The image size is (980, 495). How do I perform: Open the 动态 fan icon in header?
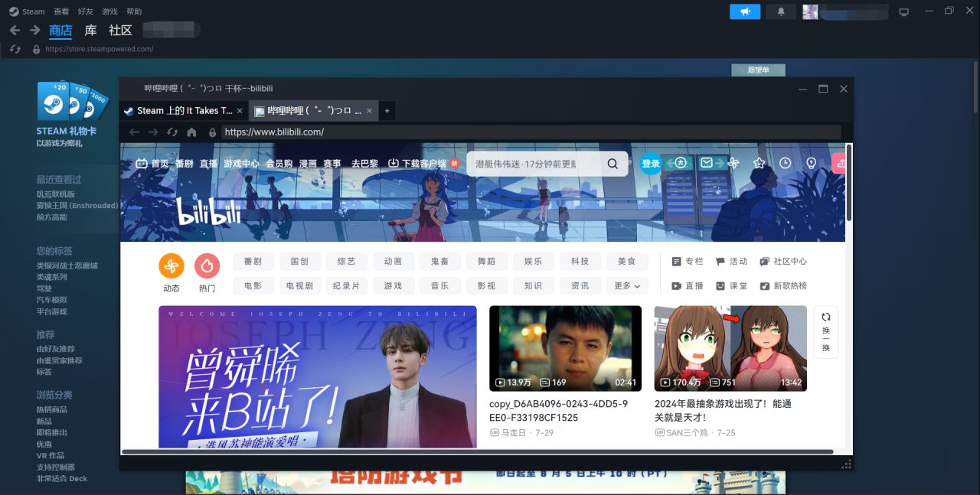coord(733,163)
